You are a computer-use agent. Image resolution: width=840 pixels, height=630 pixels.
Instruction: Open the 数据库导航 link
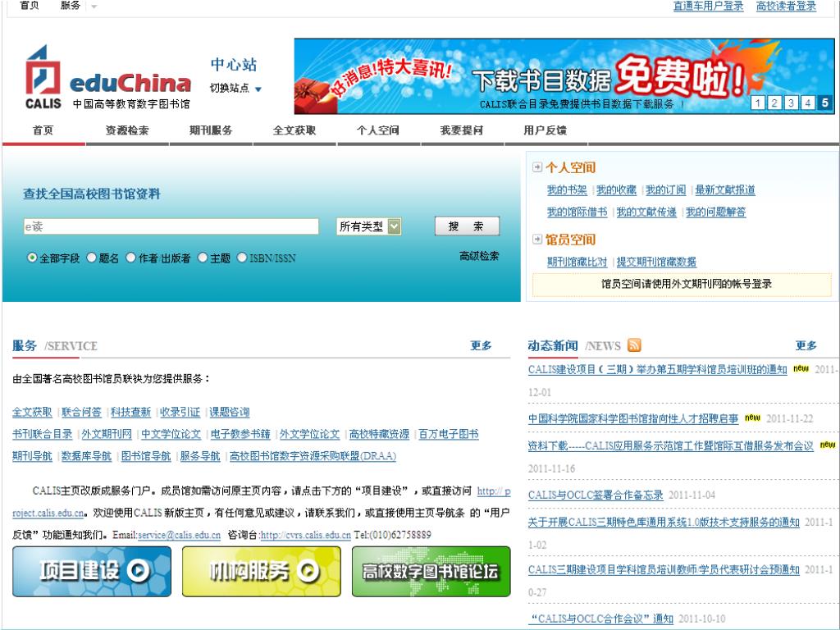pos(86,456)
